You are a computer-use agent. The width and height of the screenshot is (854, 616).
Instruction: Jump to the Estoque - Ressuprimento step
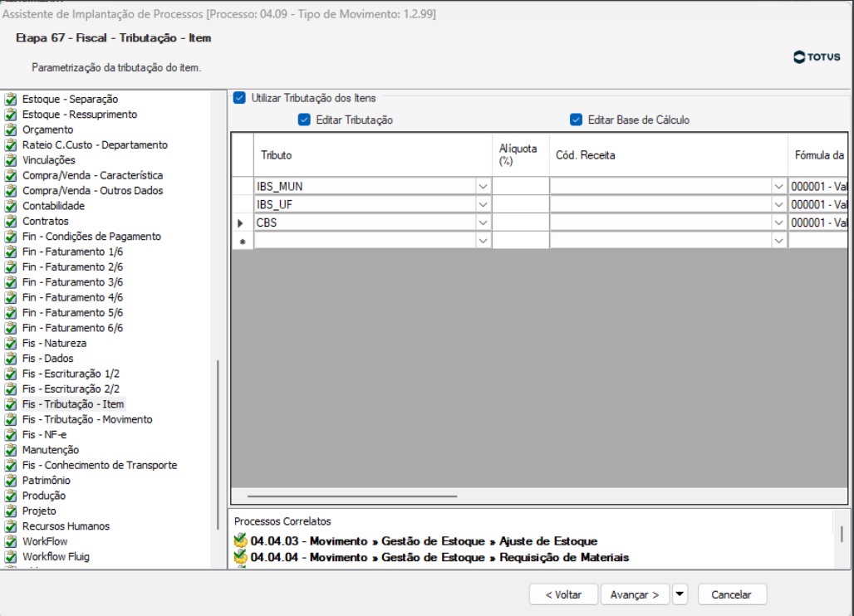80,115
